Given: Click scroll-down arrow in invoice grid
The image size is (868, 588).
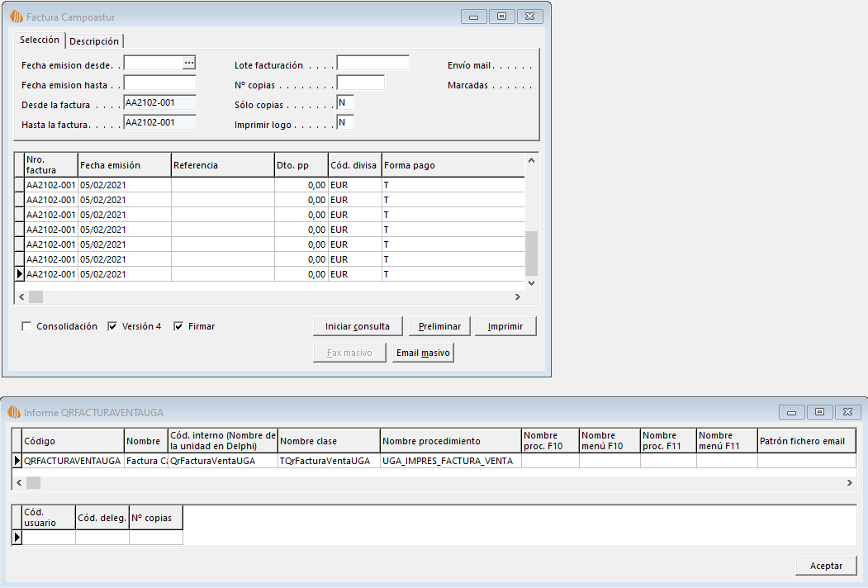Looking at the screenshot, I should 531,282.
